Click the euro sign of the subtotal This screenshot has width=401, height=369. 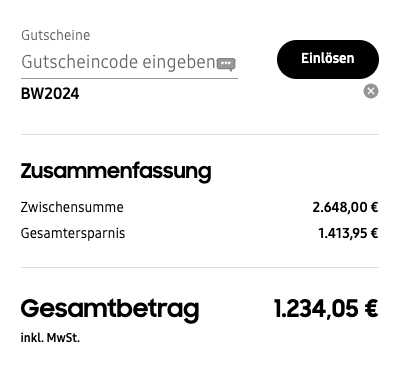tap(374, 207)
